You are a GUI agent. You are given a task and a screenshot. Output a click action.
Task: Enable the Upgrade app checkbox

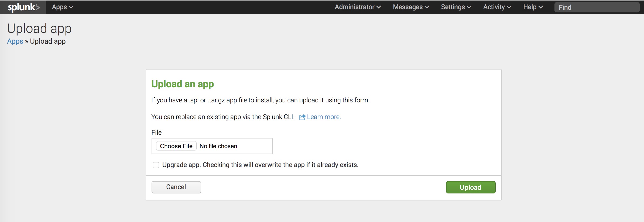pos(156,165)
